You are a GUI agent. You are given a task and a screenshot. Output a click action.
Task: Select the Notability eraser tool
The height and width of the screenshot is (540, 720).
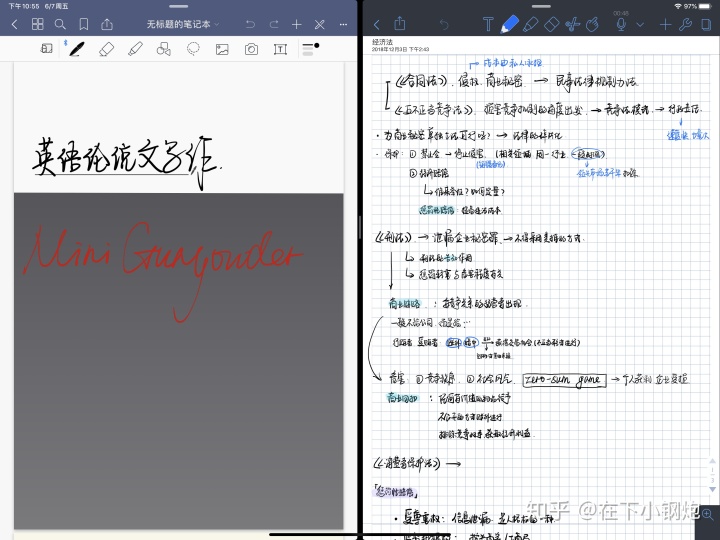pyautogui.click(x=551, y=24)
